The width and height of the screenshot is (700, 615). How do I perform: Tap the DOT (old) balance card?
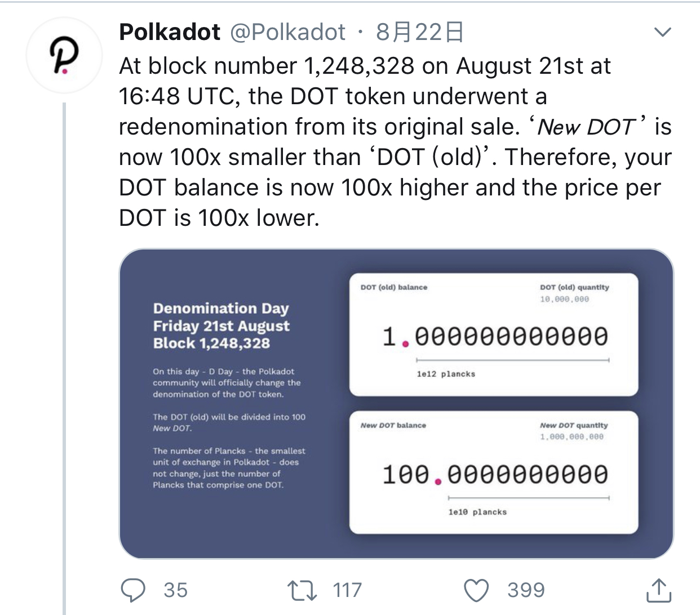pyautogui.click(x=494, y=335)
